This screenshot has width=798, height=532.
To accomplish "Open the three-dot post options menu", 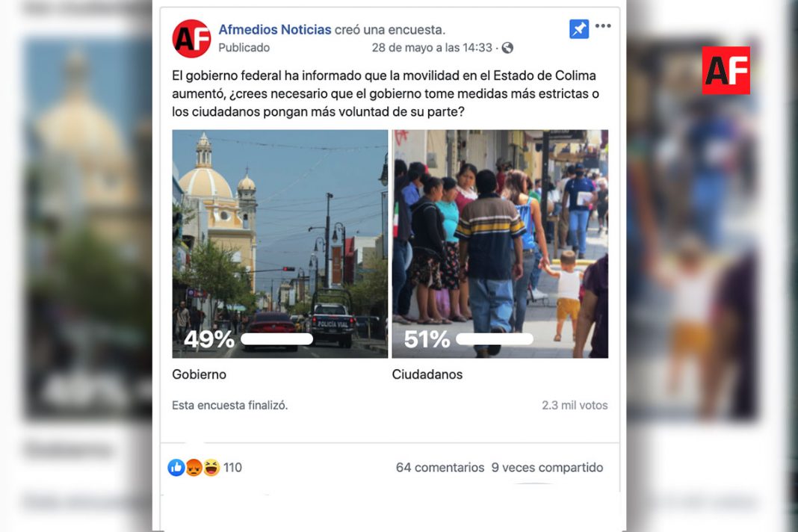I will [603, 26].
